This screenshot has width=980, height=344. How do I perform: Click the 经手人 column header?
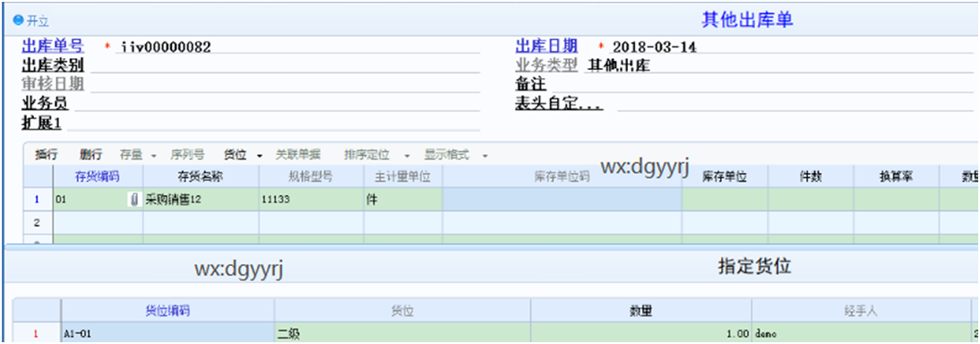click(x=862, y=310)
